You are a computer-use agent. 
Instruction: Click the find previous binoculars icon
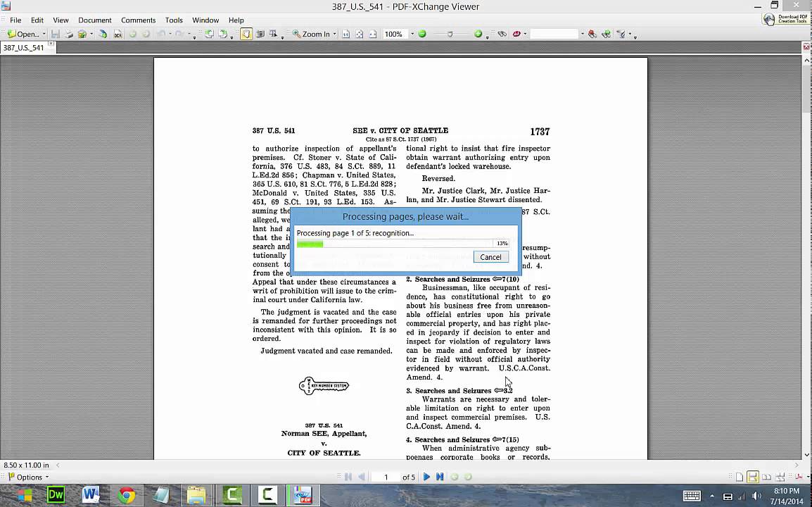pos(592,34)
